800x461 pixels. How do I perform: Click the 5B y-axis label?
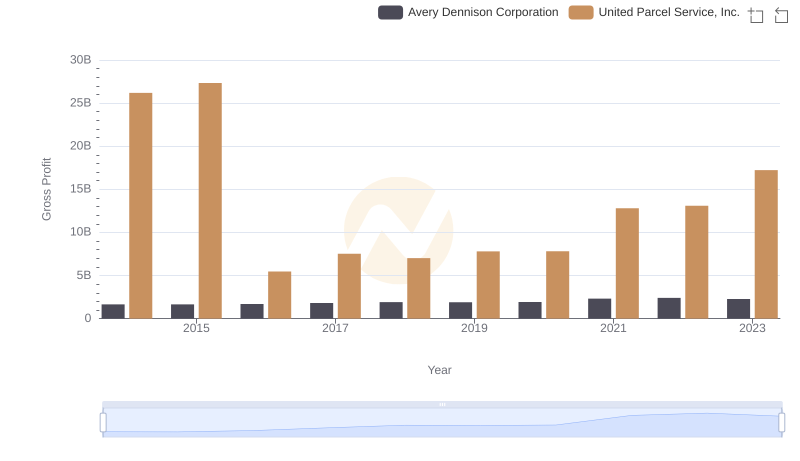(84, 275)
